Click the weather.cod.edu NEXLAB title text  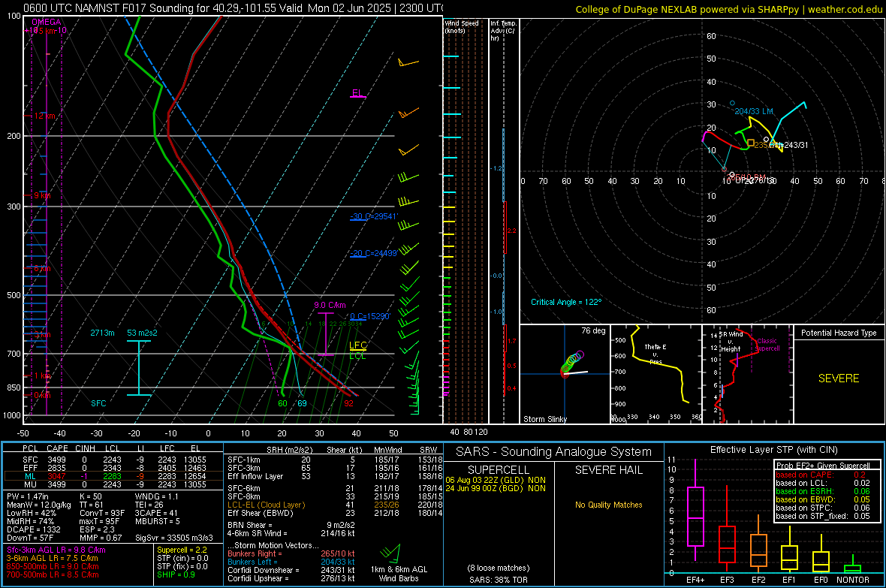tap(728, 9)
